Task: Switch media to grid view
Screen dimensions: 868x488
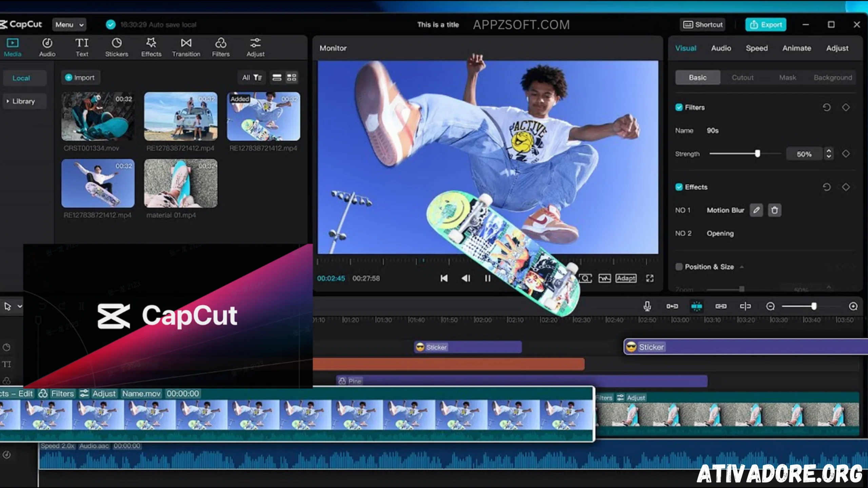Action: pyautogui.click(x=292, y=78)
